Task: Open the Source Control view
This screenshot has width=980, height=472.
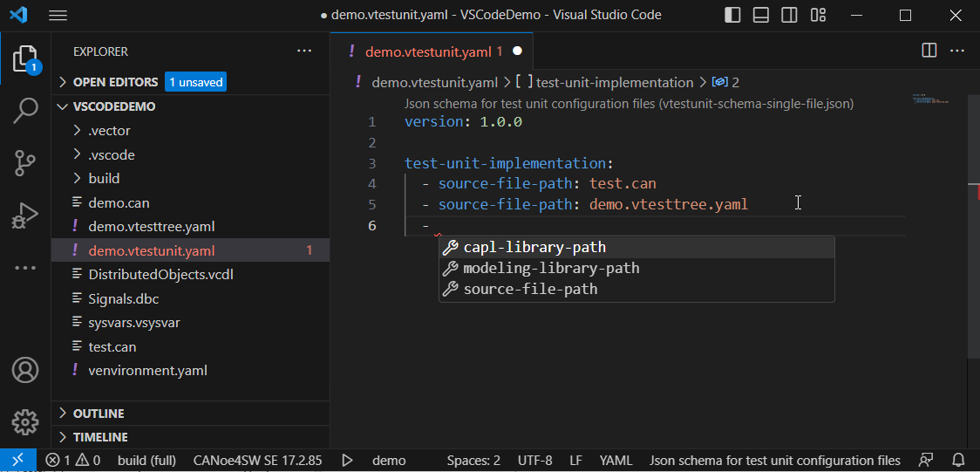Action: tap(25, 162)
